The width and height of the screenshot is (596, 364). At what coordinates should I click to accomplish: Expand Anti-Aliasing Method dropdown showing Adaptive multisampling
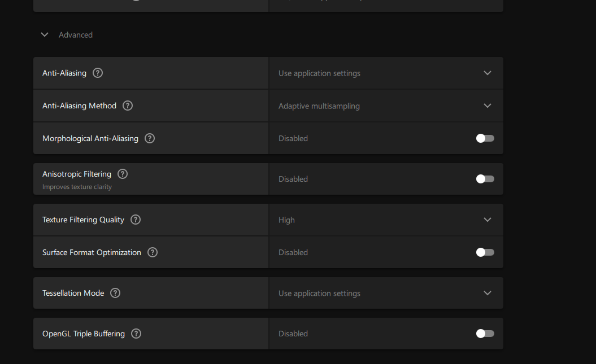pos(386,106)
